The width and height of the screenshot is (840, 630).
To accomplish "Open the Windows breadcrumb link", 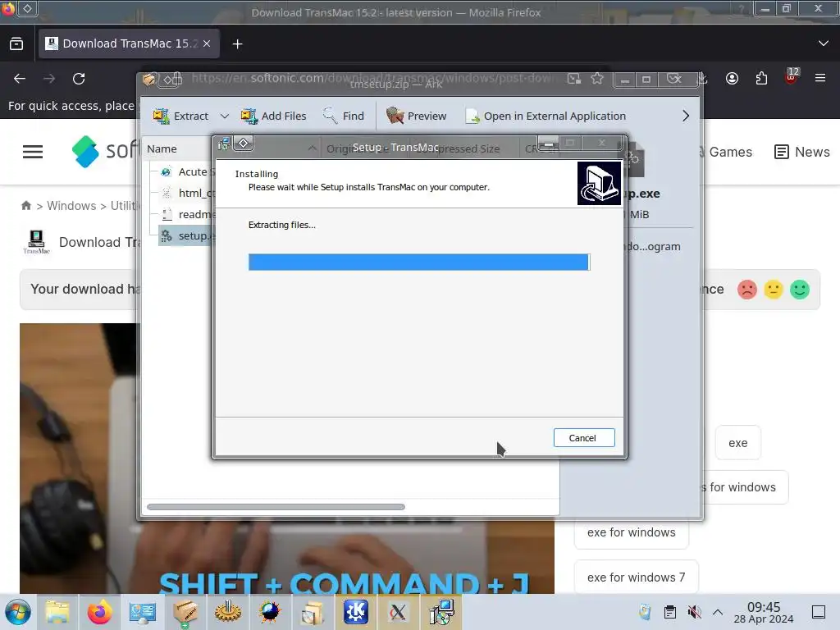I will coord(71,206).
